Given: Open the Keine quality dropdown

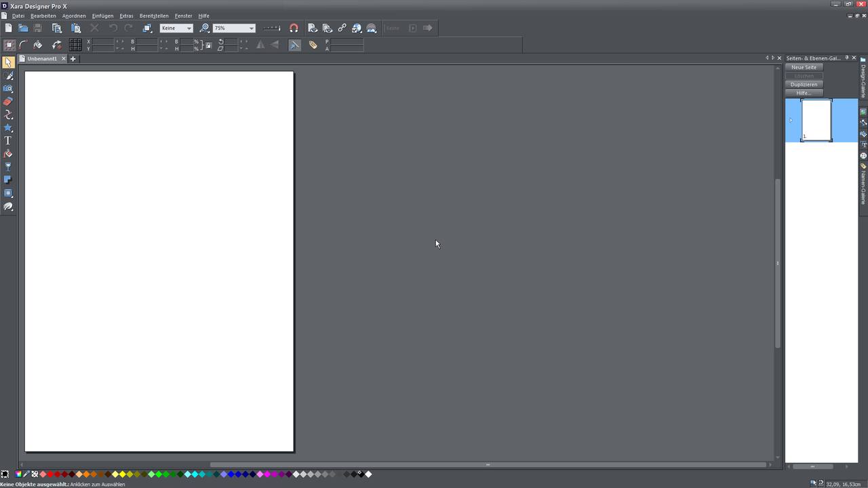Looking at the screenshot, I should (x=176, y=28).
